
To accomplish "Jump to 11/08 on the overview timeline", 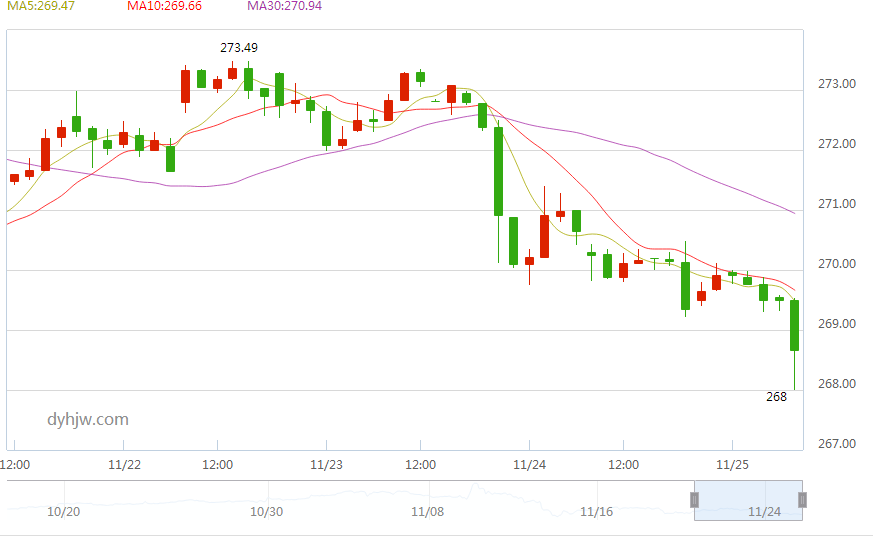I will tap(427, 512).
